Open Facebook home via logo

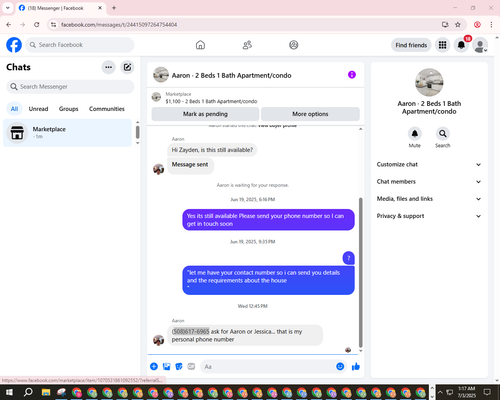tap(14, 45)
